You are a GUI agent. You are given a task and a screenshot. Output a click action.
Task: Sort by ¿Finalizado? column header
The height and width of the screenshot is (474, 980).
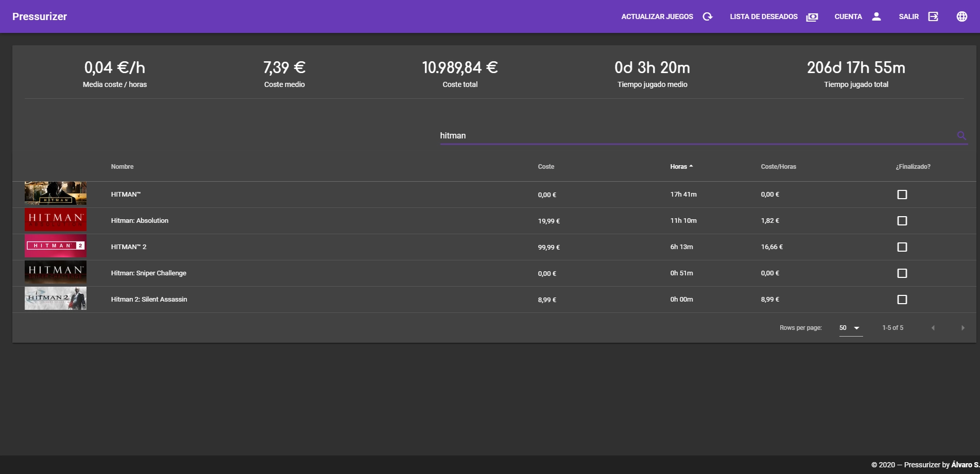(x=913, y=167)
